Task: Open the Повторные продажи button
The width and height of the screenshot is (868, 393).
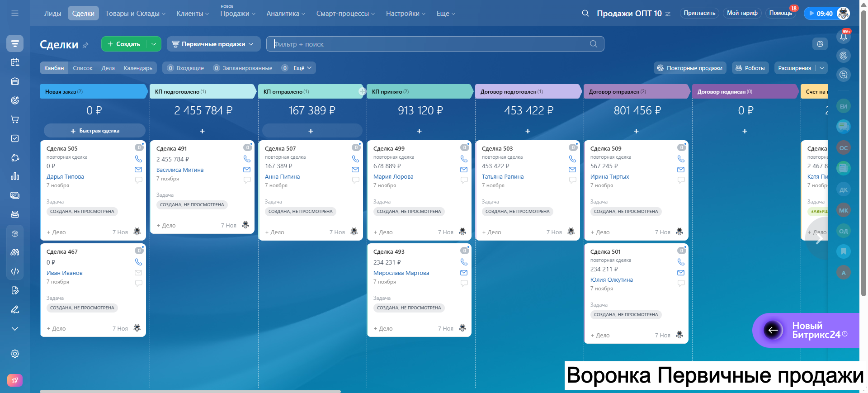Action: pyautogui.click(x=690, y=68)
